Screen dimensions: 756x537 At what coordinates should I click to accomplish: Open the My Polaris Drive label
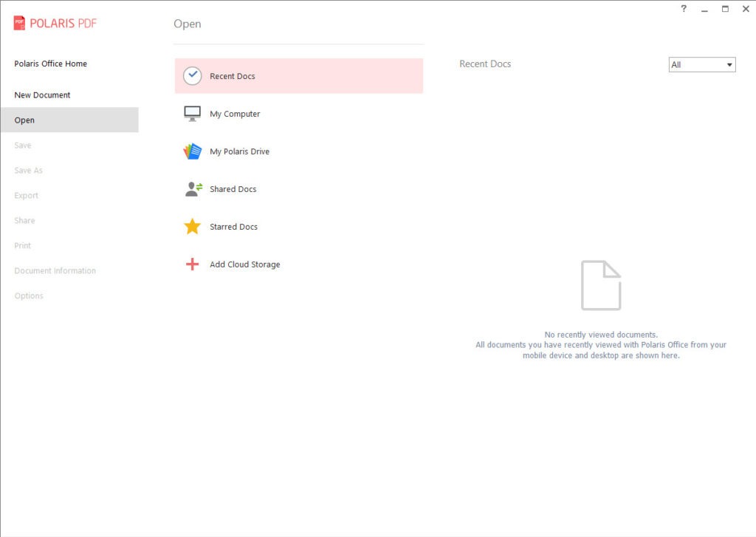(240, 151)
